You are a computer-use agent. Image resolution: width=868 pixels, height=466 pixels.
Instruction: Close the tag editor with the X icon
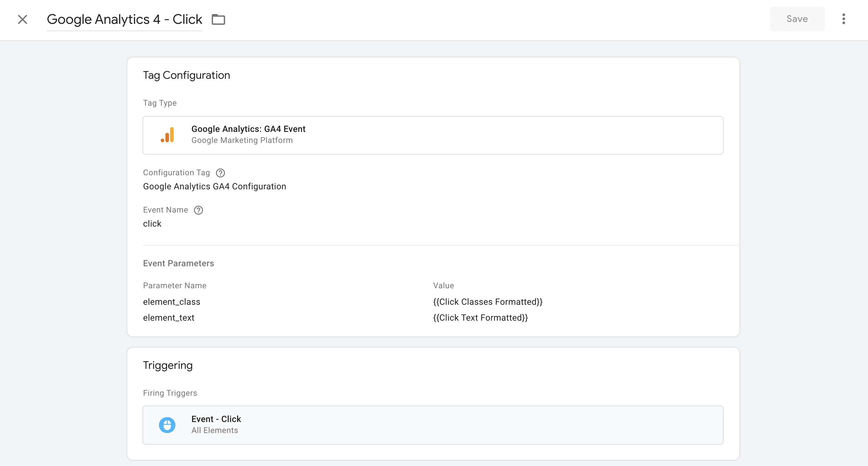tap(23, 20)
